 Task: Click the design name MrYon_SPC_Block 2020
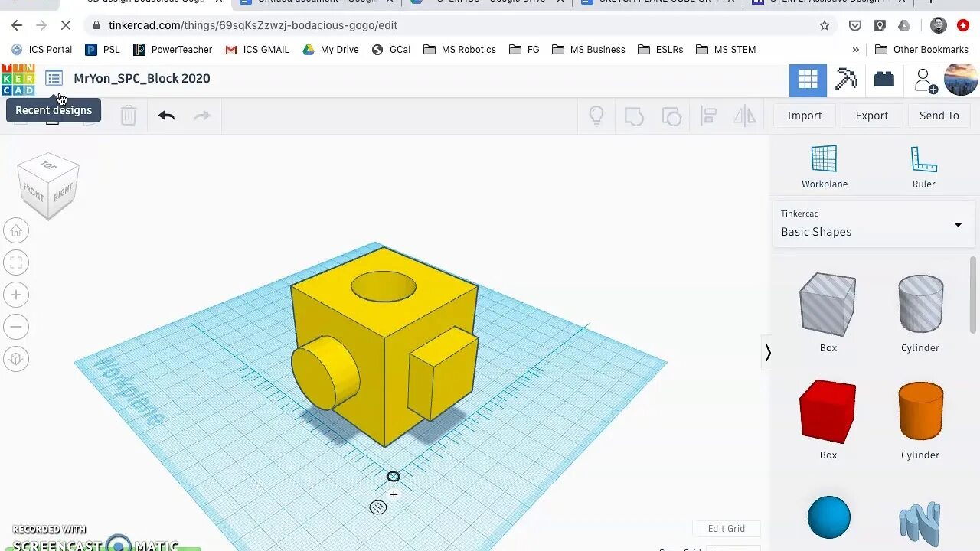(x=142, y=78)
